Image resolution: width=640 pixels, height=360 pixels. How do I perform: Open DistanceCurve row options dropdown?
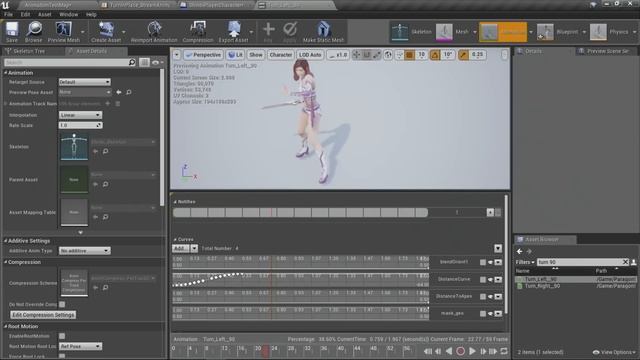pyautogui.click(x=498, y=280)
